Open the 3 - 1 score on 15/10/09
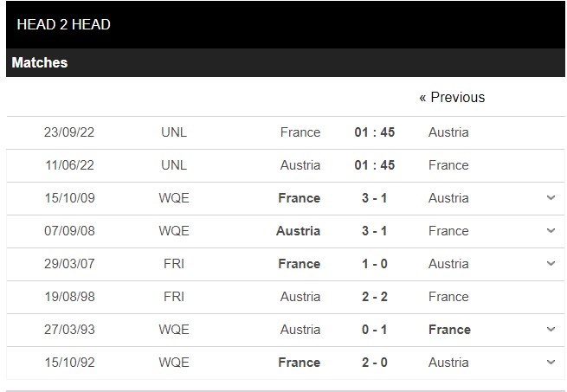Screen dimensions: 567x392 tap(375, 198)
